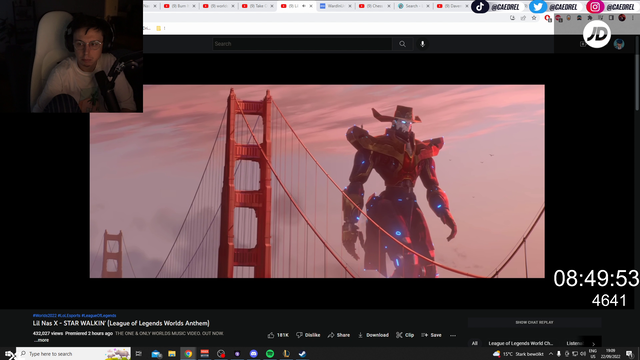Image resolution: width=640 pixels, height=360 pixels.
Task: Like the video with thumbs up
Action: [278, 335]
